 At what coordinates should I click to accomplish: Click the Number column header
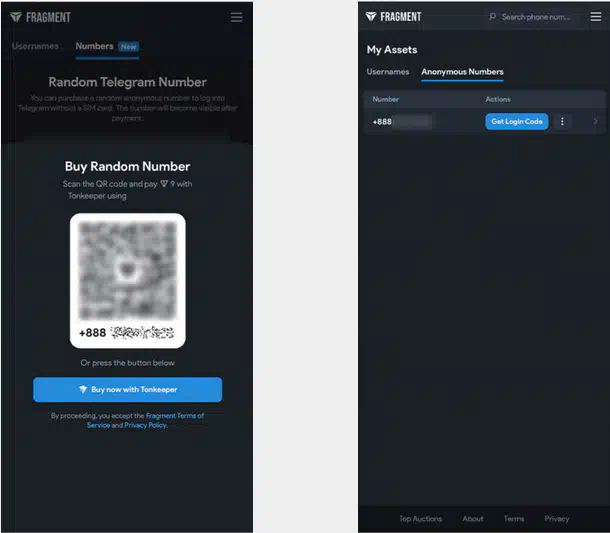click(386, 99)
